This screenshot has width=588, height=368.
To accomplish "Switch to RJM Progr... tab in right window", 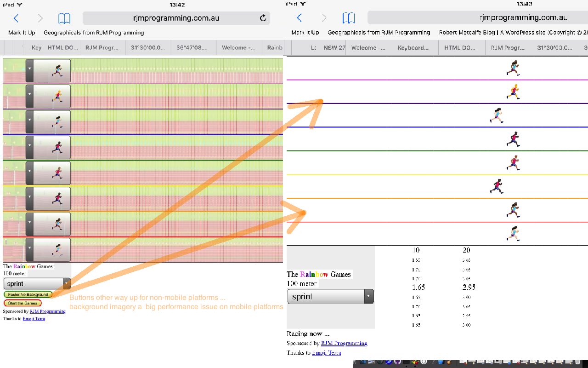I will [508, 47].
